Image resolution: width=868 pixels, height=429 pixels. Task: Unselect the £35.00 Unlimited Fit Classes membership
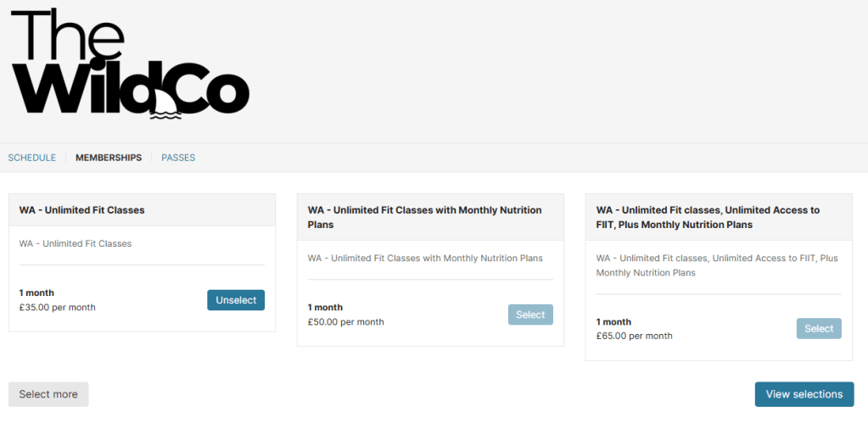pos(236,300)
